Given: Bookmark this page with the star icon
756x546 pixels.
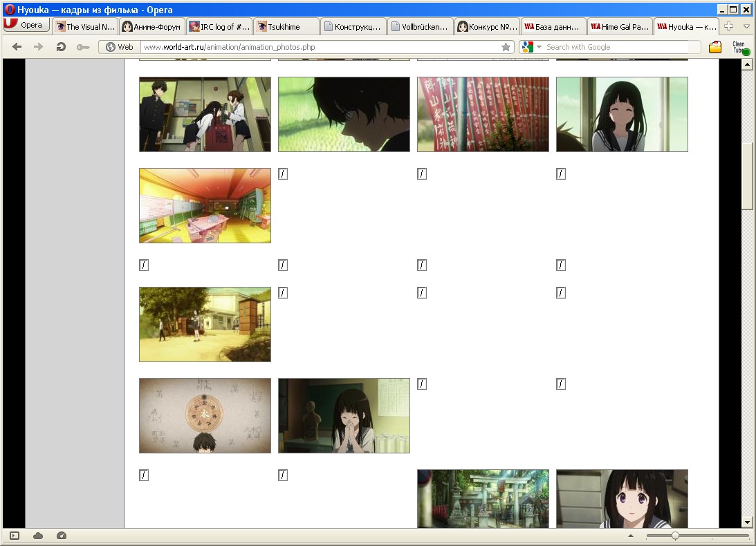Looking at the screenshot, I should (x=506, y=47).
